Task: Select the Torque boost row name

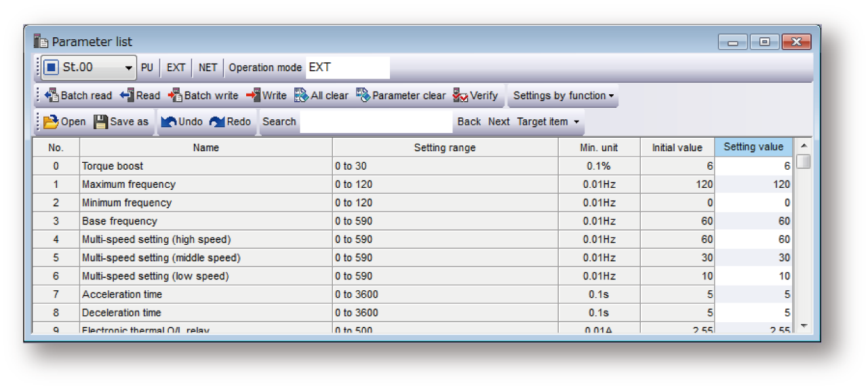Action: click(x=113, y=166)
